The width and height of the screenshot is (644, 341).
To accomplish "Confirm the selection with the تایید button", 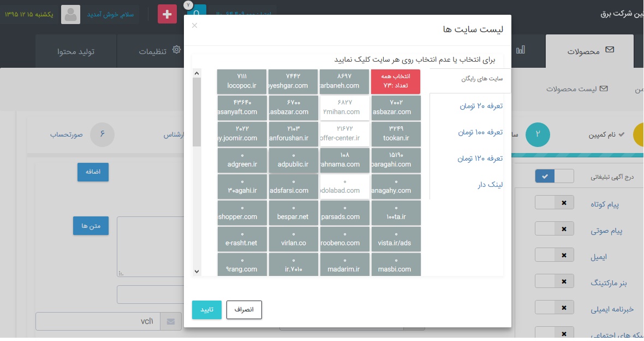I will (207, 310).
